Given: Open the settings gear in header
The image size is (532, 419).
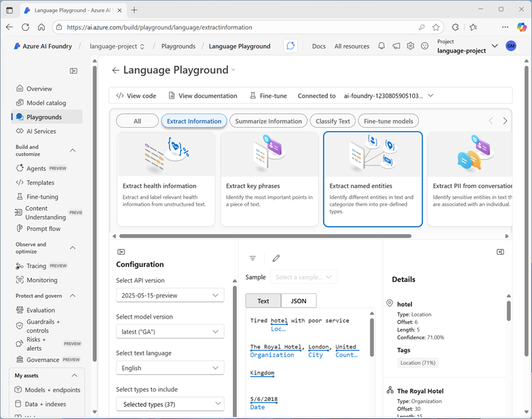Looking at the screenshot, I should click(x=410, y=46).
